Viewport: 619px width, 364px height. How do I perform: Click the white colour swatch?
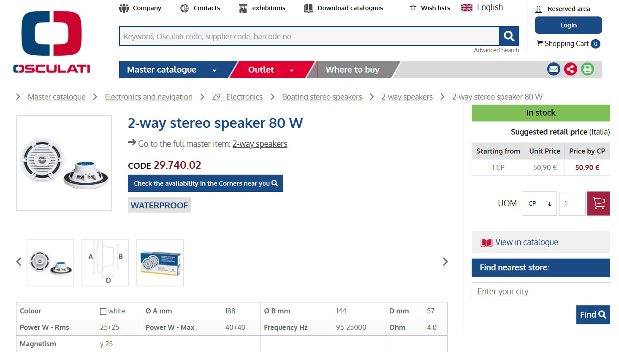103,311
